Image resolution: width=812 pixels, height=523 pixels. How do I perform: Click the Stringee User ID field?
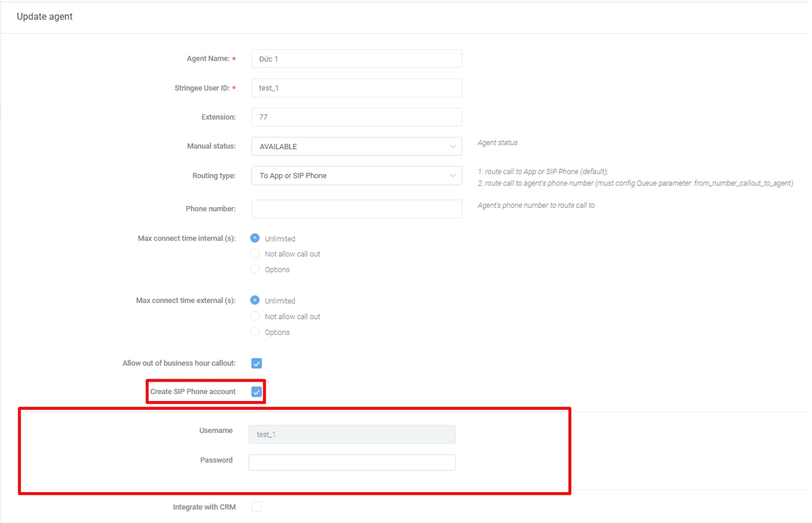tap(356, 88)
